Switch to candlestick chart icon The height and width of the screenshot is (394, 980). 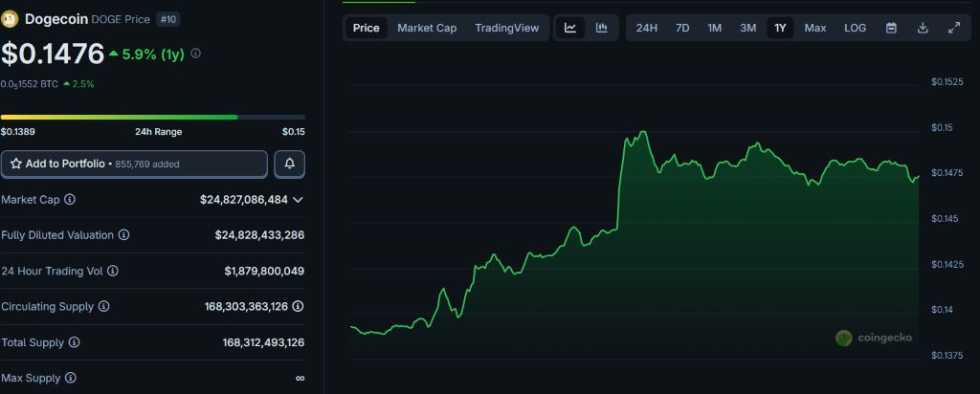601,28
